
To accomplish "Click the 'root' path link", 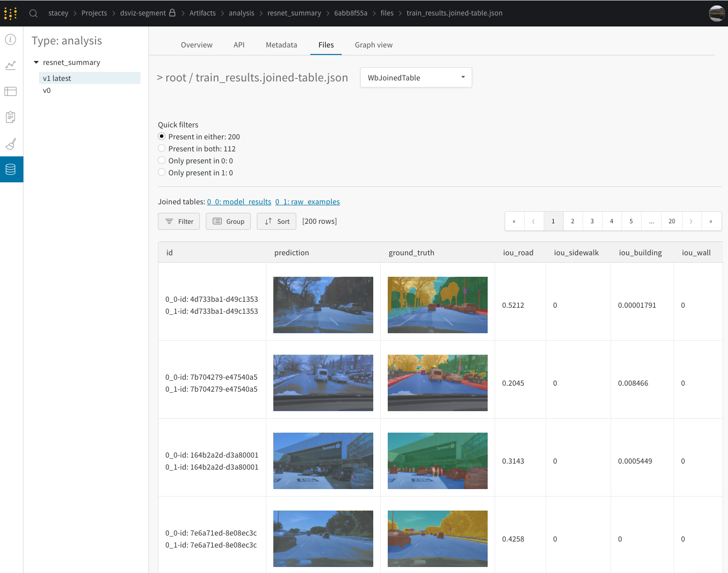I will (x=176, y=77).
